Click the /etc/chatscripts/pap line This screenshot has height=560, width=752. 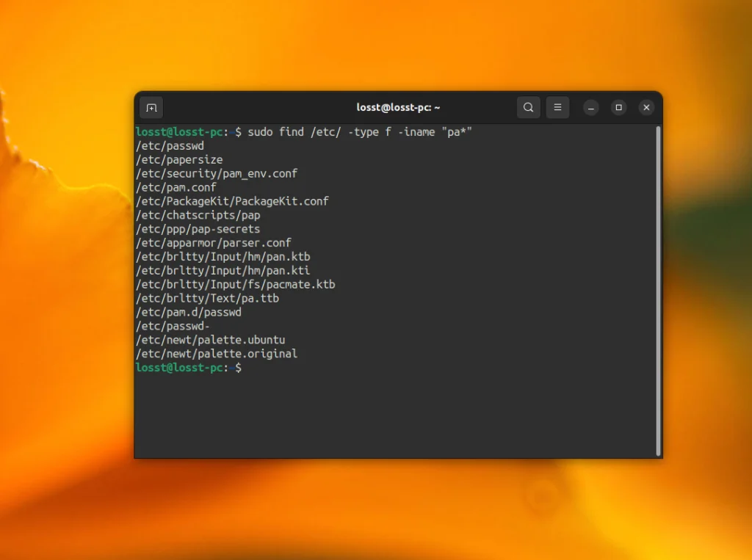198,215
